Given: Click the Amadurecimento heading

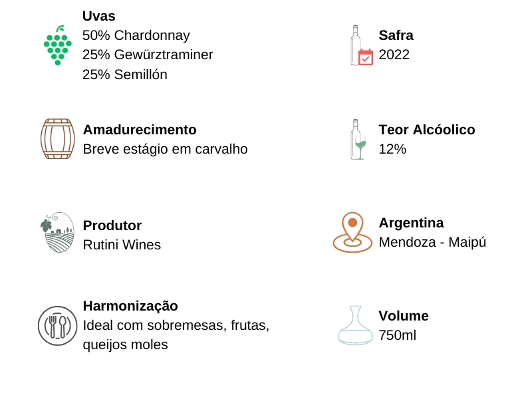Looking at the screenshot, I should [140, 130].
